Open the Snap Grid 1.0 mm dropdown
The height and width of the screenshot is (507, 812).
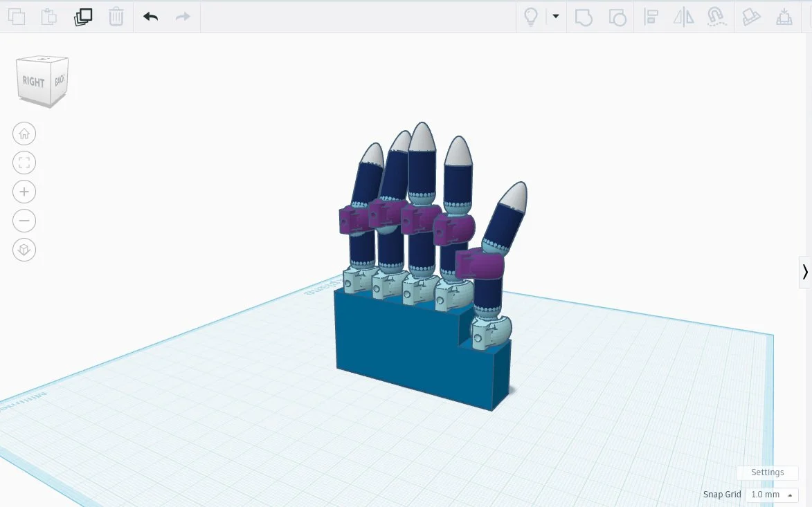click(772, 495)
